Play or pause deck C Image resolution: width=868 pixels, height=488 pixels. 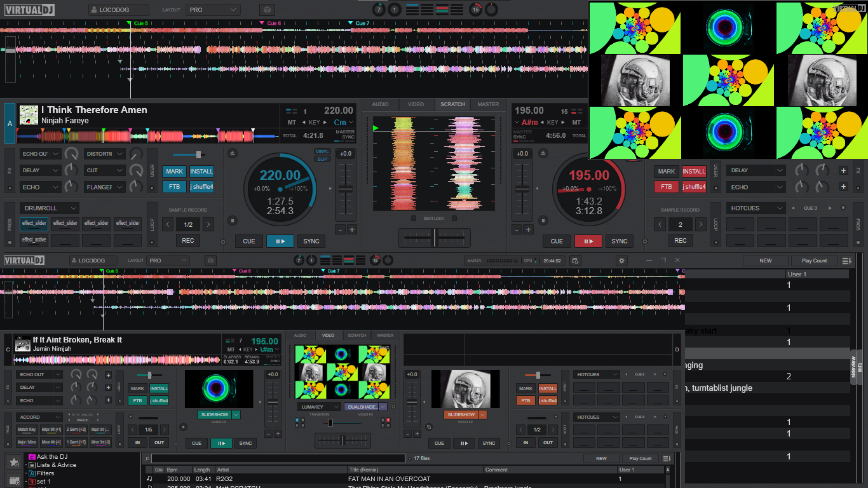tap(220, 443)
